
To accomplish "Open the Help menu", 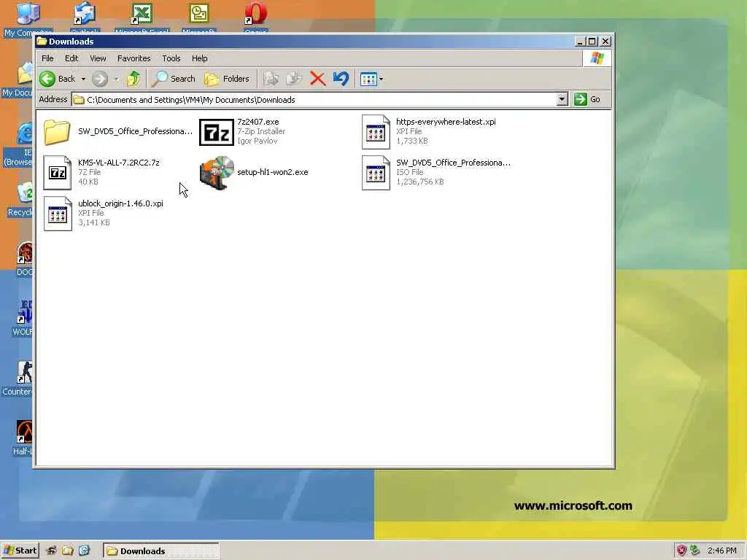I will [200, 58].
